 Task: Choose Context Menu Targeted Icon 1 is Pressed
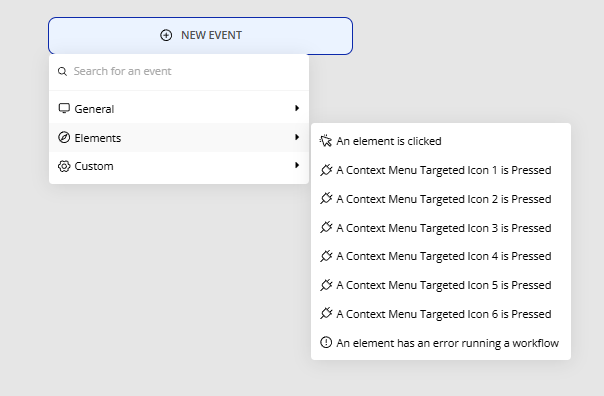pyautogui.click(x=441, y=170)
